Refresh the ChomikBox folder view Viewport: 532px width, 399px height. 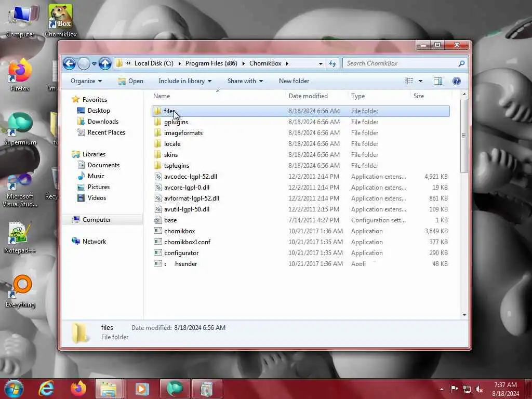332,63
